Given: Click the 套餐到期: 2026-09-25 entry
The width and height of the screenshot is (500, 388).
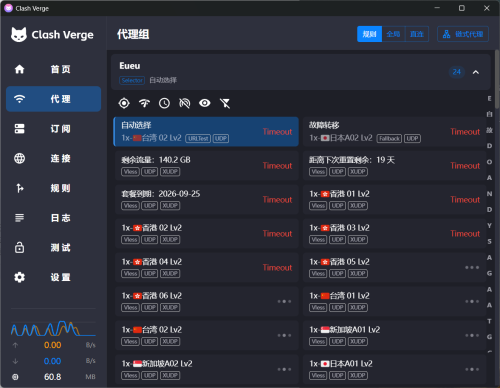Looking at the screenshot, I should tap(207, 200).
